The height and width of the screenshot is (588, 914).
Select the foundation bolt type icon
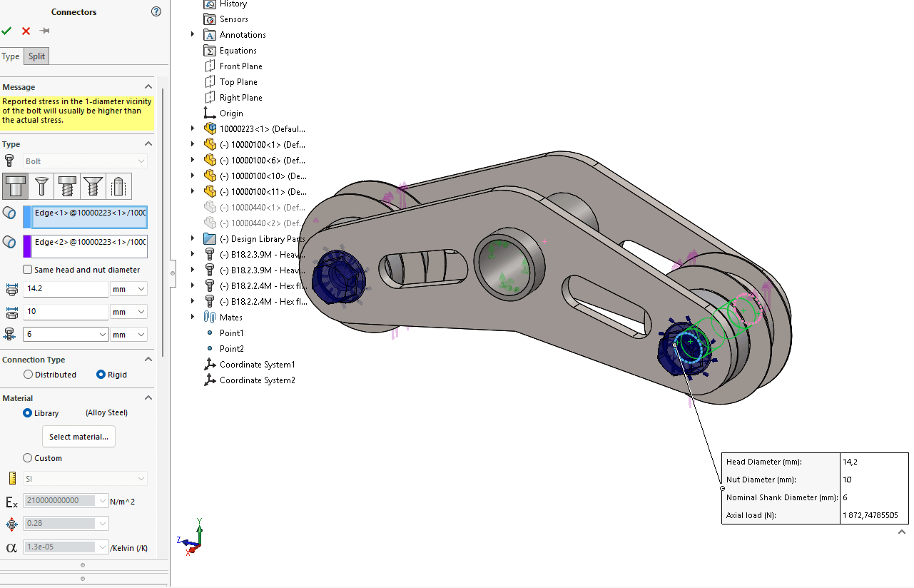pos(119,186)
